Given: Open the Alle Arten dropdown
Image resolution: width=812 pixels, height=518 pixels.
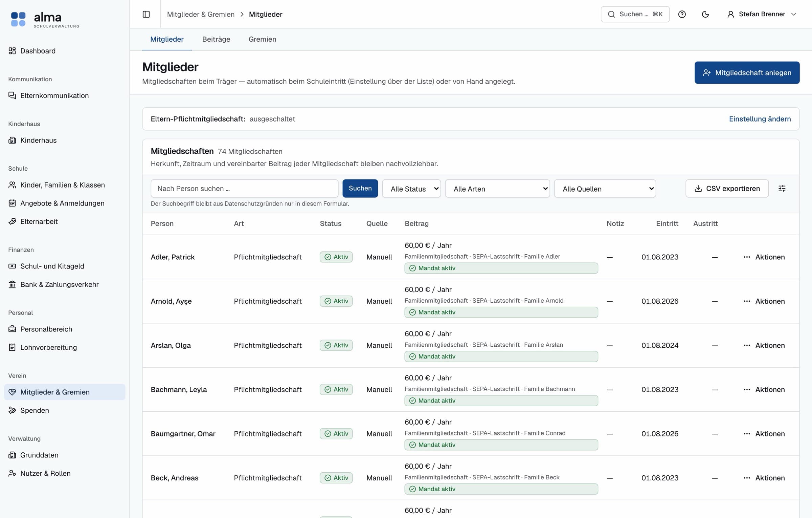Looking at the screenshot, I should [x=497, y=189].
